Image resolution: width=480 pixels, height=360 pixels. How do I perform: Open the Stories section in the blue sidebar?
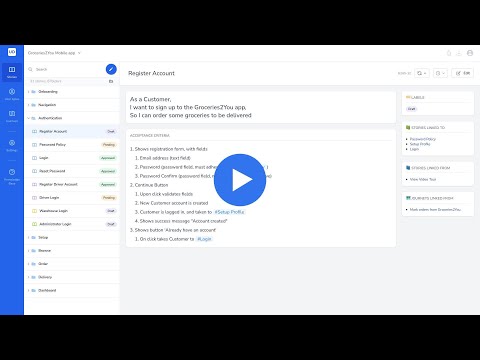coord(12,72)
